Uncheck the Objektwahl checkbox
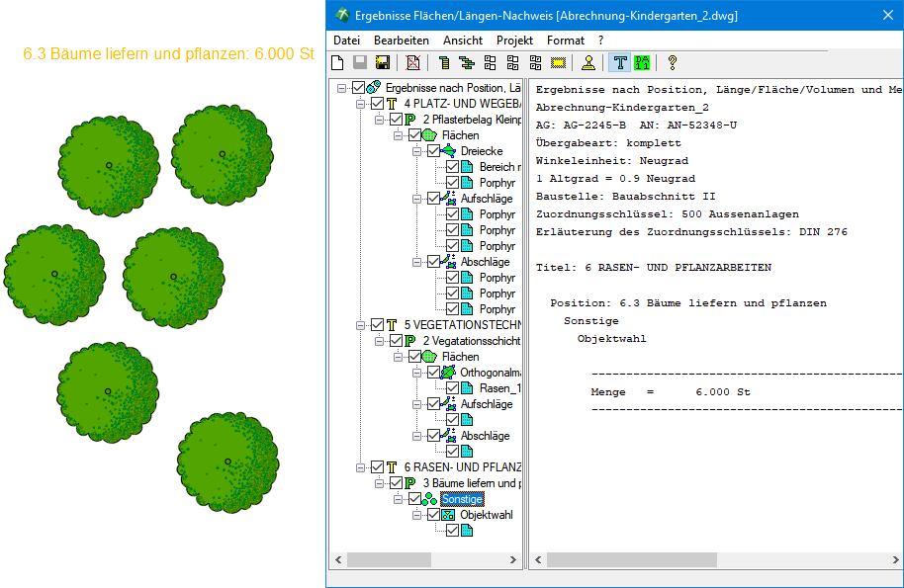Screen dimensions: 904x588 (x=433, y=515)
